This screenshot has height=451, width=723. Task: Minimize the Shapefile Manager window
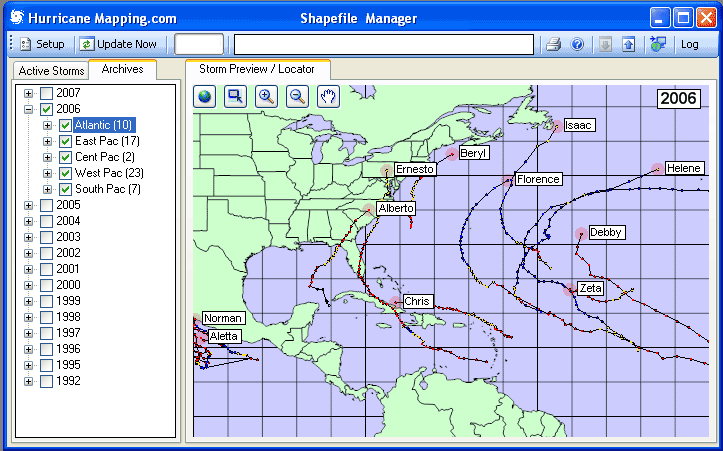pyautogui.click(x=660, y=18)
